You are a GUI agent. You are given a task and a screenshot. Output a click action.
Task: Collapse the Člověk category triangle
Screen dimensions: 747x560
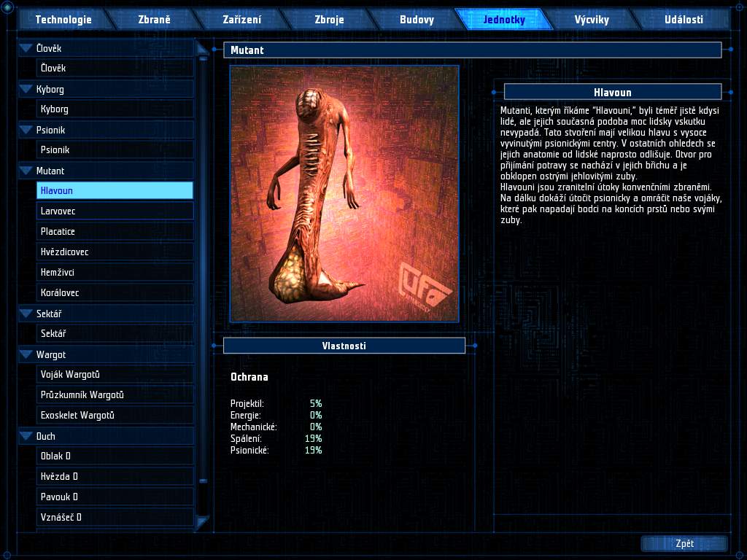26,48
